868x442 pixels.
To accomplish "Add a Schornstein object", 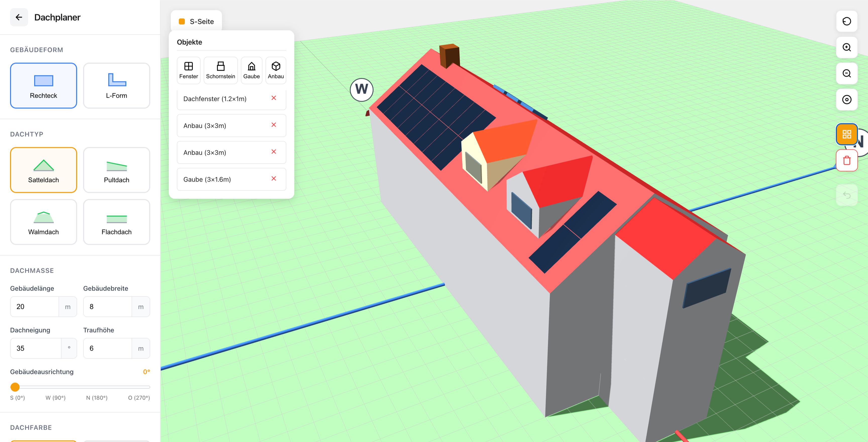I will pyautogui.click(x=220, y=70).
